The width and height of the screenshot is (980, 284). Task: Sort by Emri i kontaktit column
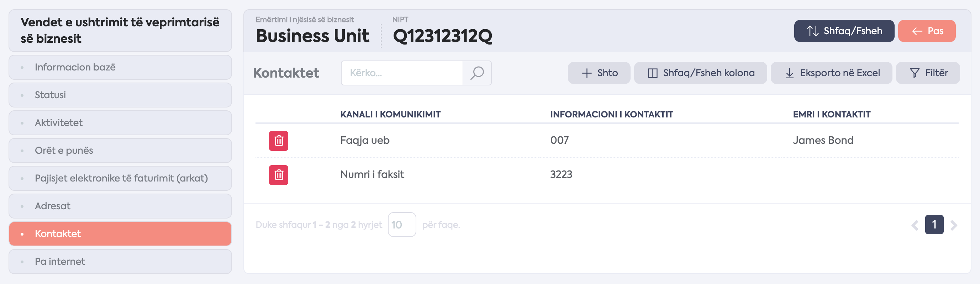click(832, 114)
